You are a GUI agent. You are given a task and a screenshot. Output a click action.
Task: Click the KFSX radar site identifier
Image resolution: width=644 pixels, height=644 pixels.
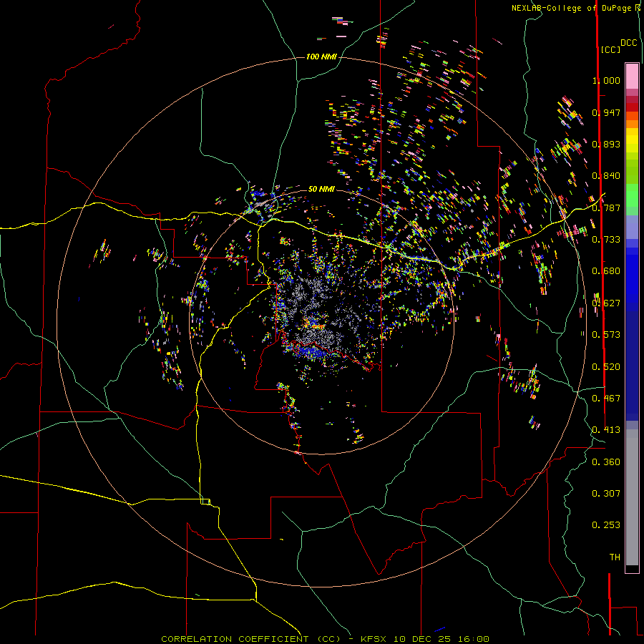tap(374, 639)
